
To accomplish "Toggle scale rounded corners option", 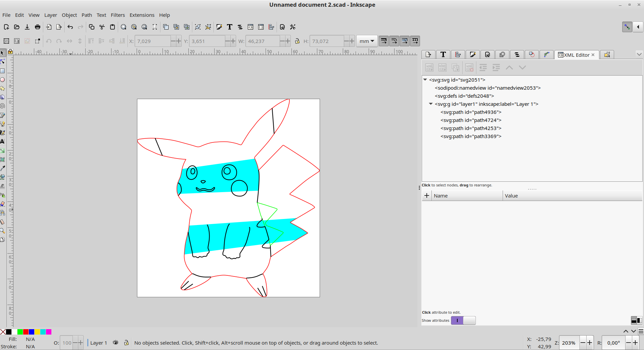I will pyautogui.click(x=394, y=41).
